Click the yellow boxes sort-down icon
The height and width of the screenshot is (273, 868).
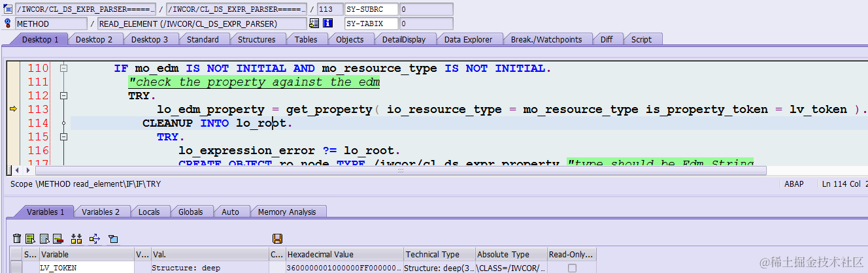click(x=76, y=238)
